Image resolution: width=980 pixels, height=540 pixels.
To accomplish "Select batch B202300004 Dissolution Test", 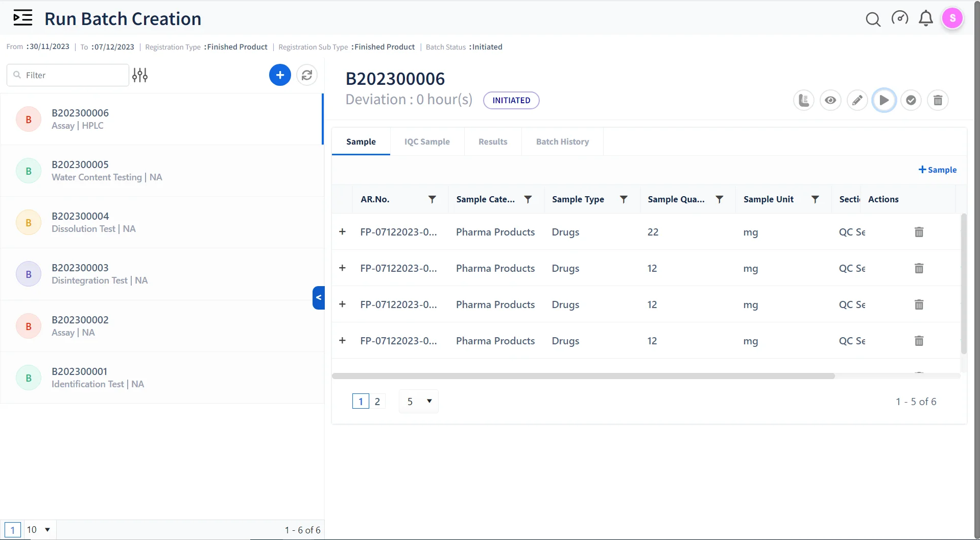I will (162, 222).
